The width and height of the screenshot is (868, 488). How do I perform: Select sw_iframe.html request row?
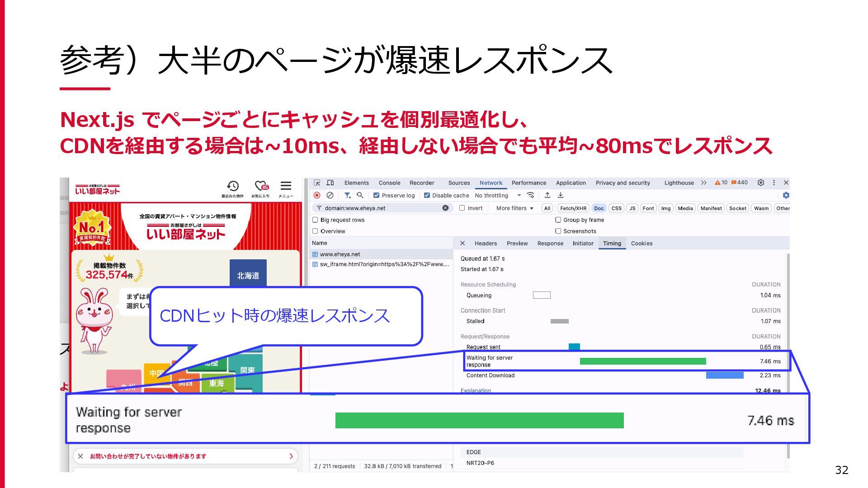coord(382,264)
